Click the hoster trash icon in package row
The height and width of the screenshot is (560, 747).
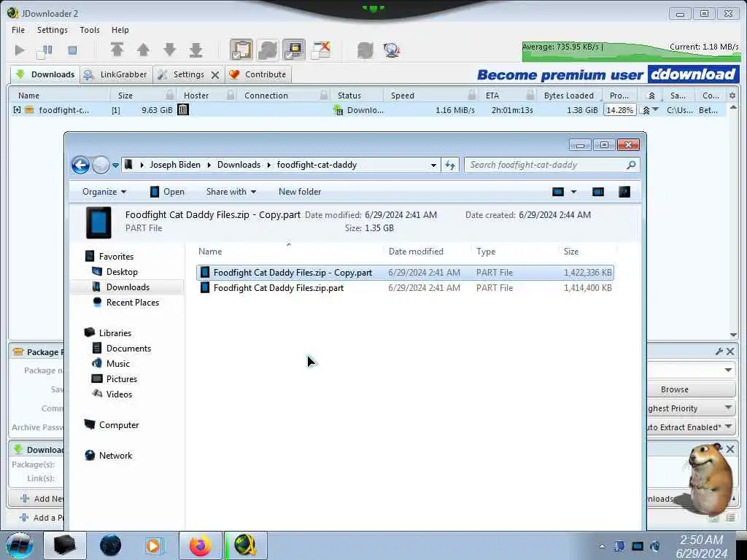click(183, 109)
